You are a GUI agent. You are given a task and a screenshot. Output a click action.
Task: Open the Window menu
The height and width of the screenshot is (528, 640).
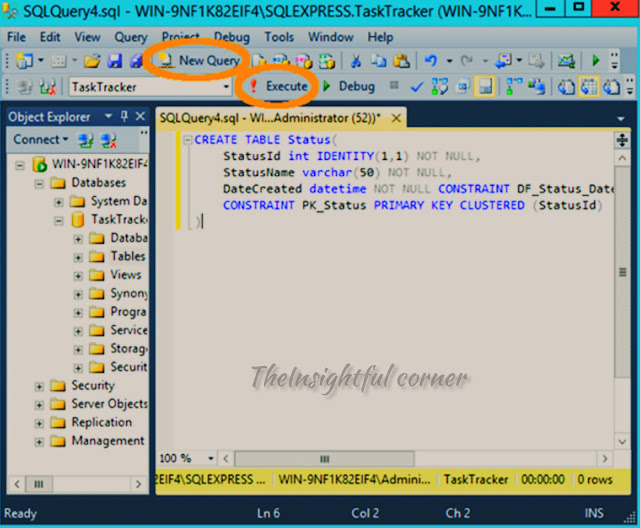331,37
